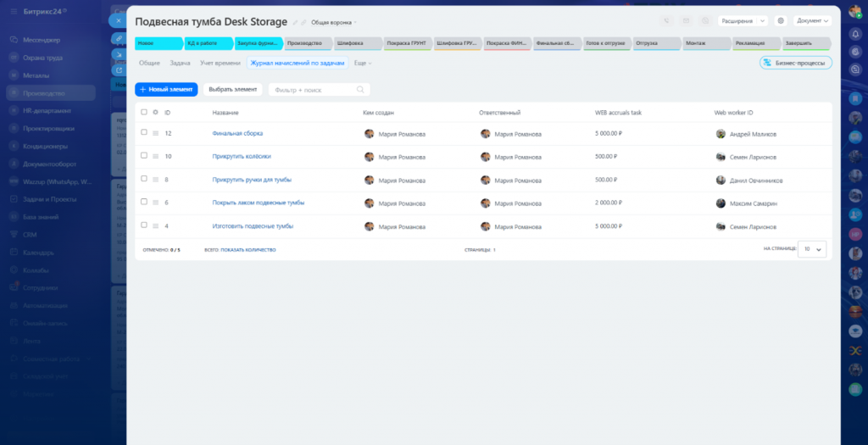The width and height of the screenshot is (868, 445).
Task: Open Общая воронка funnel dropdown
Action: [333, 23]
